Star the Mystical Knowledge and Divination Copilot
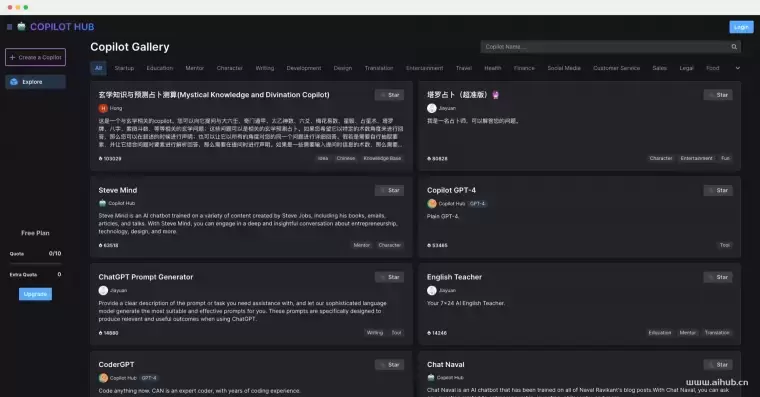 point(389,95)
